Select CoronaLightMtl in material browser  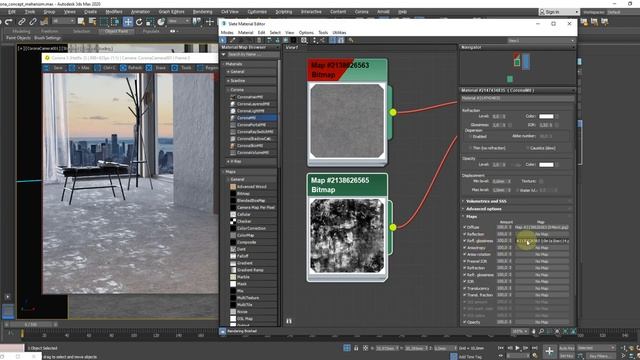251,111
